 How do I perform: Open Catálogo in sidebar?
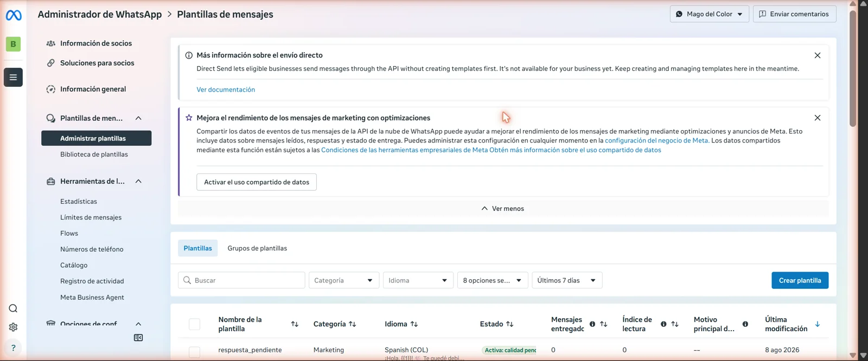point(74,265)
